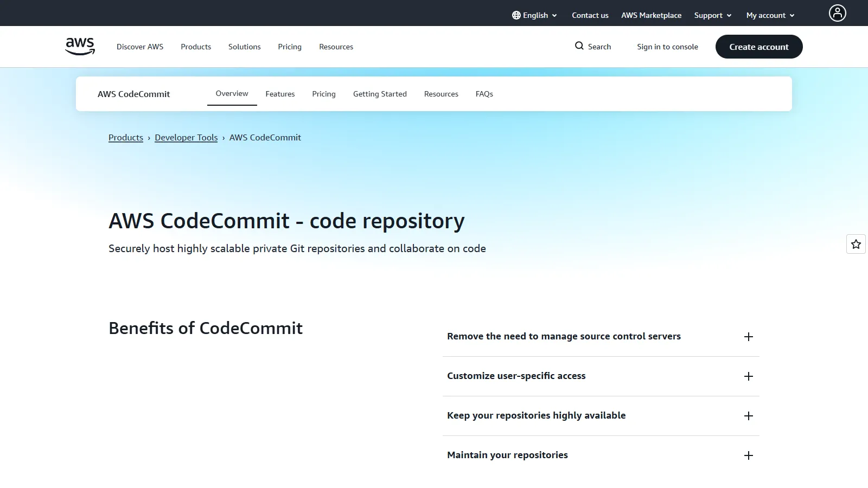Open the Getting Started tab

380,93
